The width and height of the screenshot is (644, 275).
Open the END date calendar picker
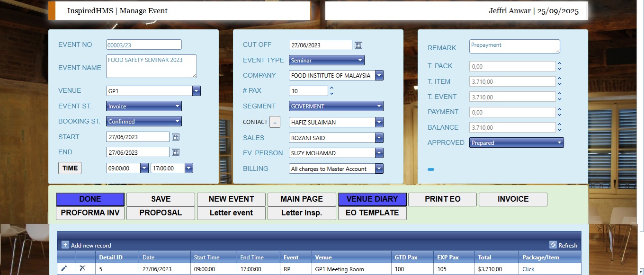[176, 152]
